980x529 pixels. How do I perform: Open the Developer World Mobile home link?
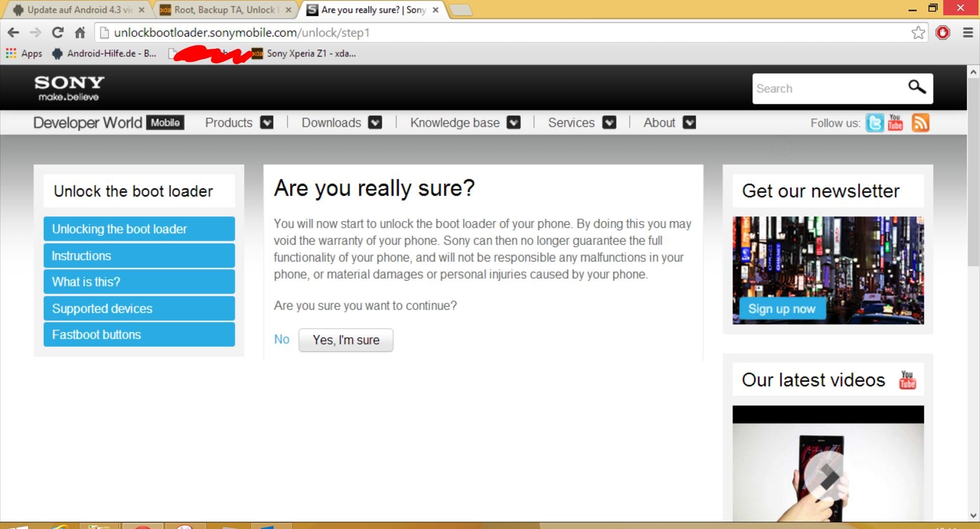click(x=109, y=123)
